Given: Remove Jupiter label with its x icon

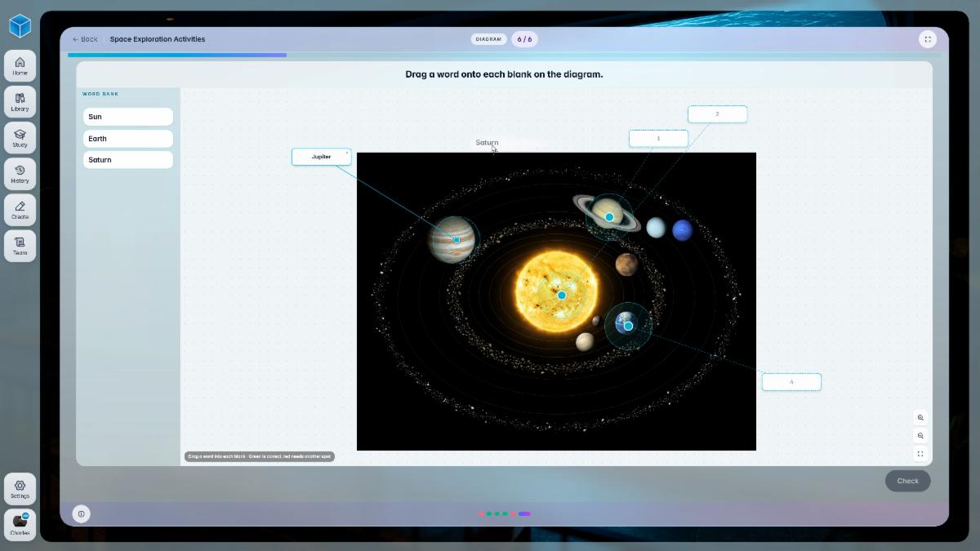Looking at the screenshot, I should coord(347,152).
